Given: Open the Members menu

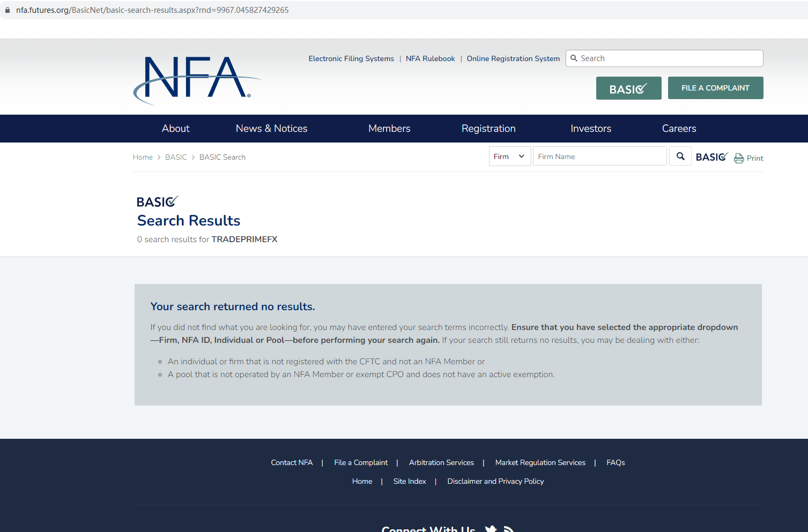Looking at the screenshot, I should (x=389, y=129).
